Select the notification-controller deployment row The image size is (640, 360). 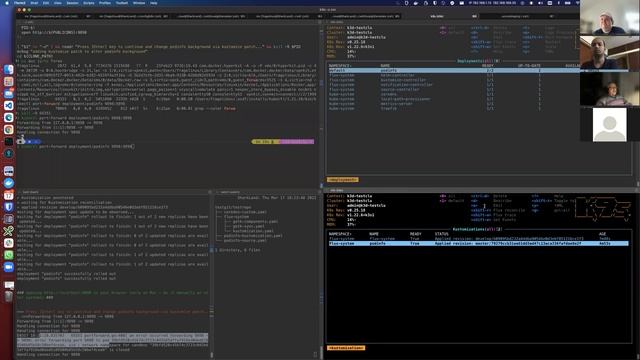[454, 84]
